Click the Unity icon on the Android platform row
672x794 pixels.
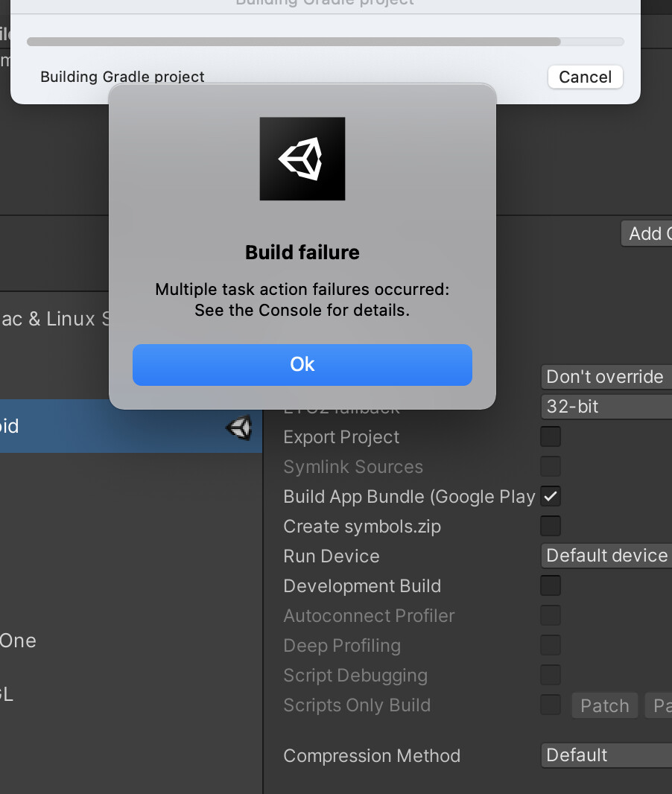(238, 428)
